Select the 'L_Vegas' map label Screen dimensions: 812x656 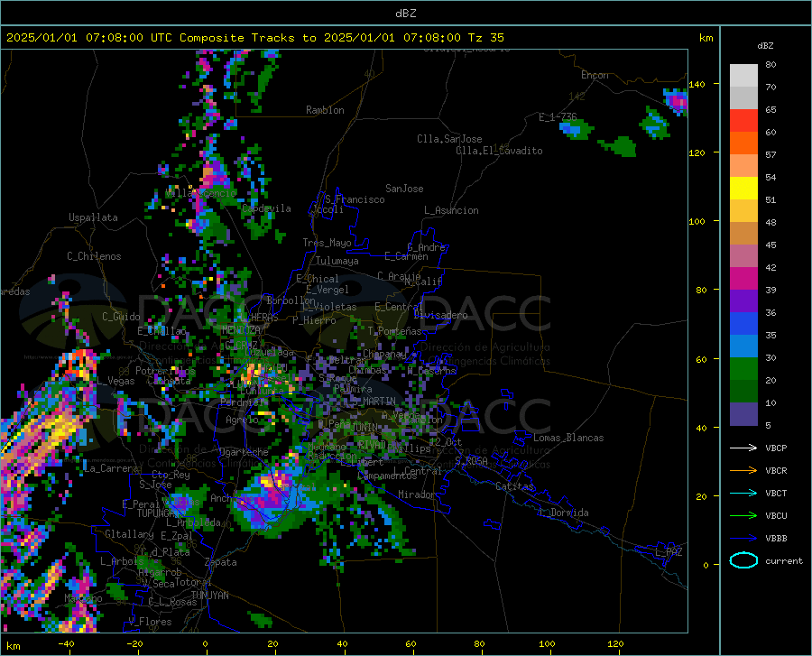[x=115, y=381]
